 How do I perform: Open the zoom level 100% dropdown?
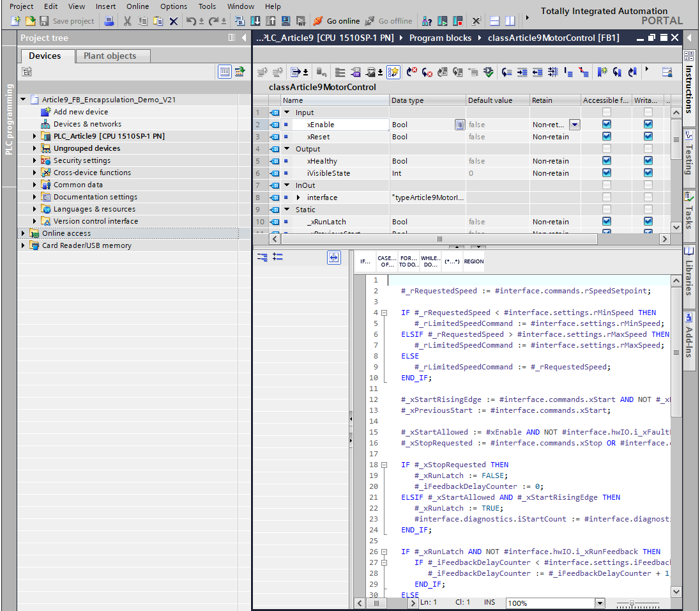pos(600,603)
